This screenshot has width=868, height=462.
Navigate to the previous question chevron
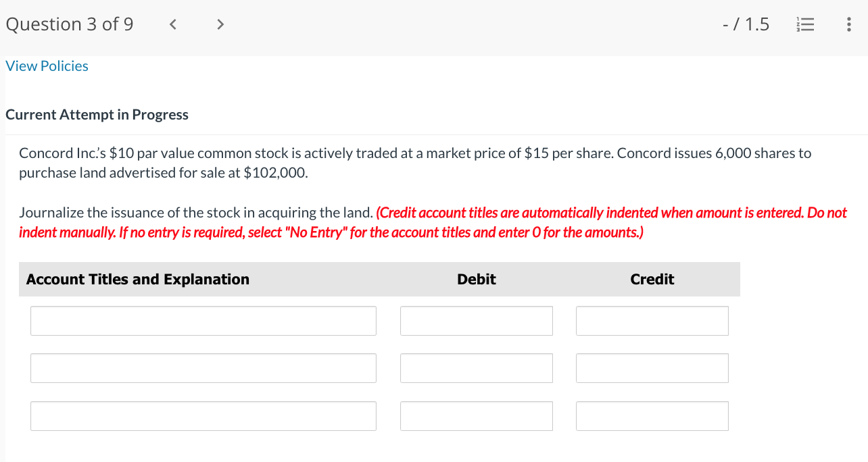click(x=172, y=24)
